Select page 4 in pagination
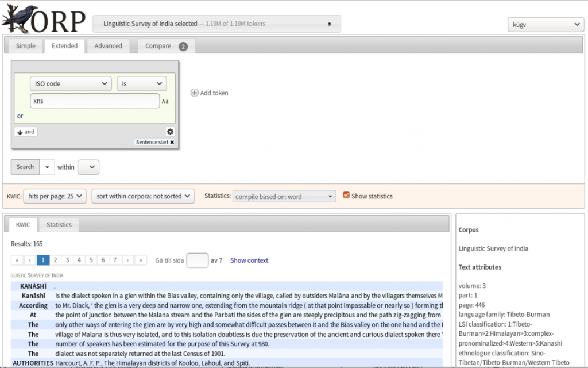Image resolution: width=588 pixels, height=368 pixels. pos(79,260)
